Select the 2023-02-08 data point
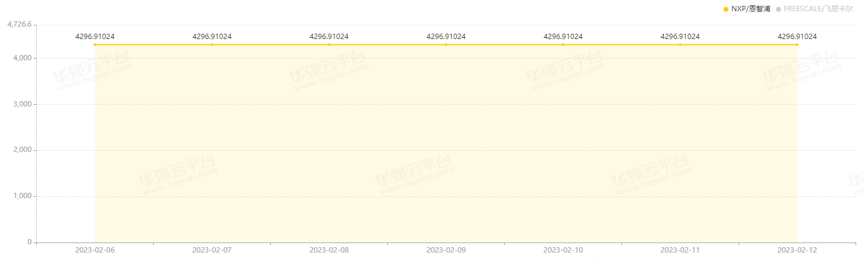 click(x=329, y=44)
